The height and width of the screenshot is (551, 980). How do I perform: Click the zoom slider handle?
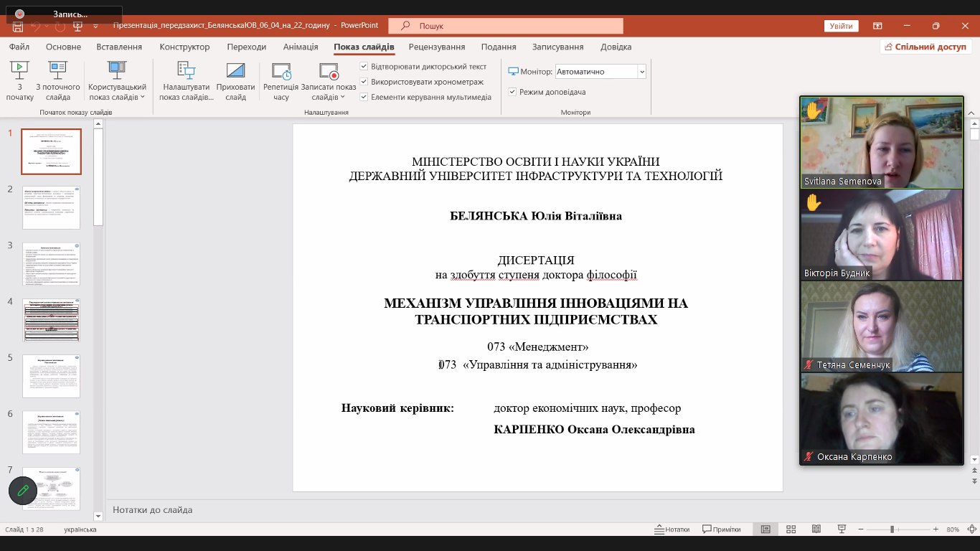point(892,529)
